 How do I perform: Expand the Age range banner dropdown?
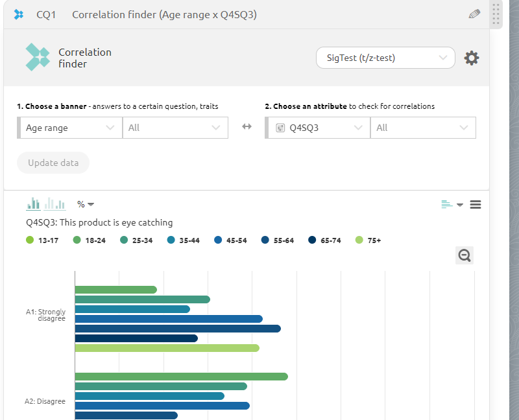pyautogui.click(x=69, y=128)
